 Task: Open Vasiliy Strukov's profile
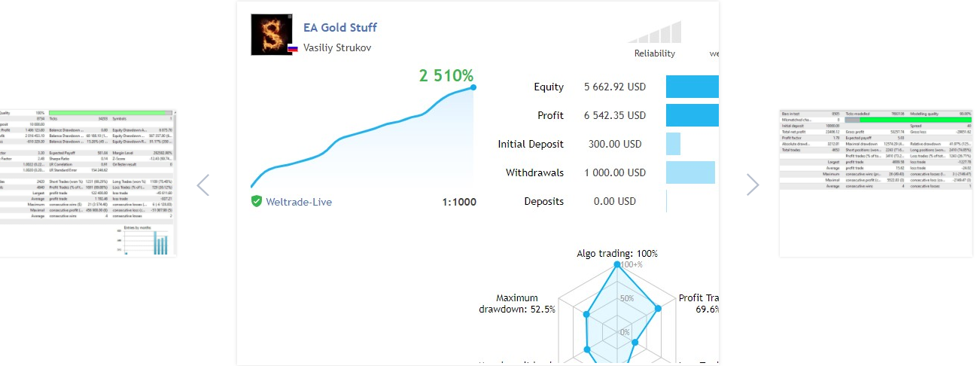pyautogui.click(x=337, y=47)
